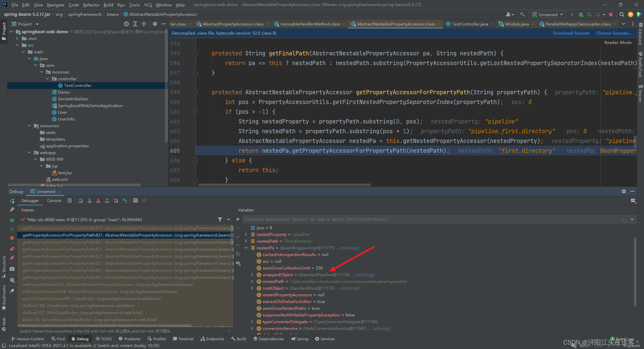Switch to the Console tab
The width and height of the screenshot is (644, 349).
pos(54,201)
